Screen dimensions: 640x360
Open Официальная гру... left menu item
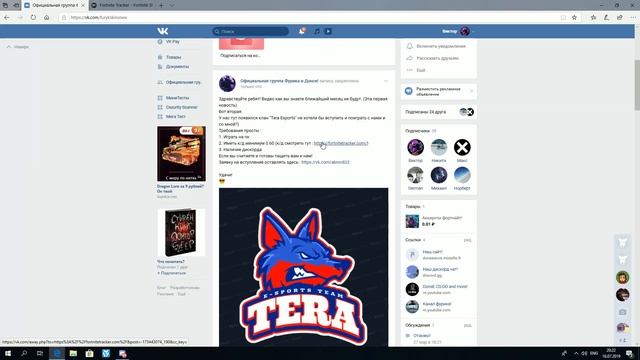click(180, 82)
